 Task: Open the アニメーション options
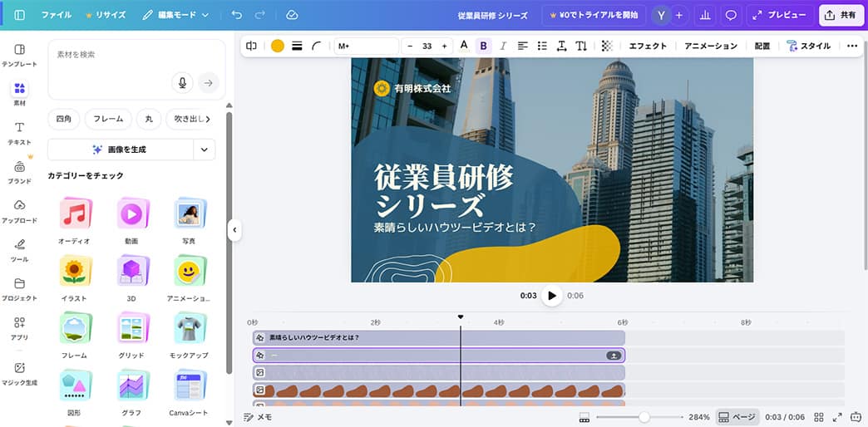click(x=711, y=46)
